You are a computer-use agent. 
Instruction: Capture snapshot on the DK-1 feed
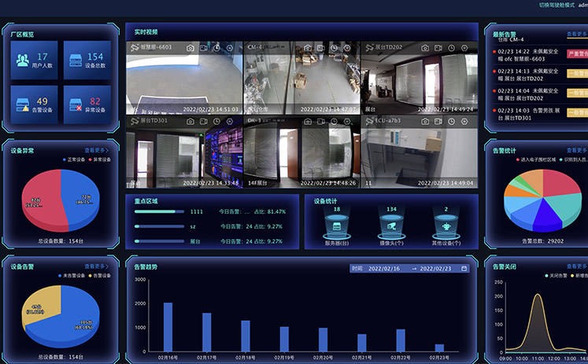[308, 121]
